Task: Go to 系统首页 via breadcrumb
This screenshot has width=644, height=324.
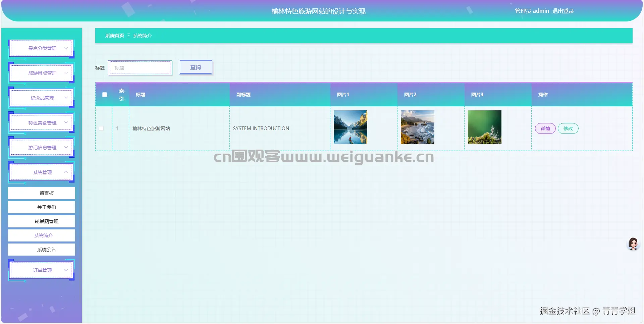Action: [115, 36]
